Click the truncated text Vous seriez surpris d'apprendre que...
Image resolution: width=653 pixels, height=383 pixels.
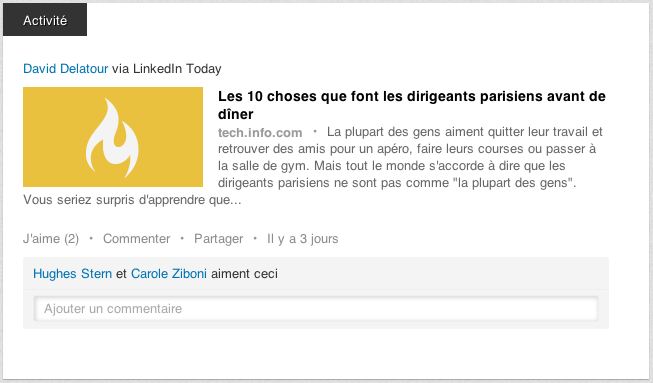(x=132, y=200)
